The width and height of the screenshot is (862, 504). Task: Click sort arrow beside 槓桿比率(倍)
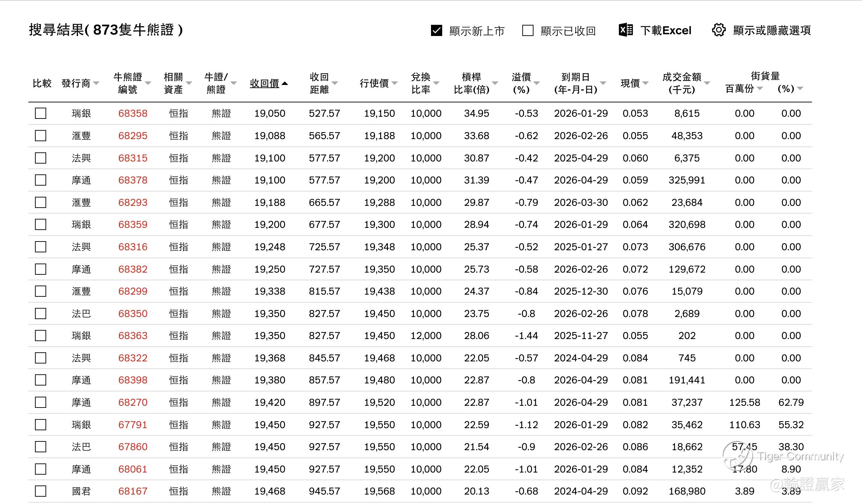tap(495, 83)
